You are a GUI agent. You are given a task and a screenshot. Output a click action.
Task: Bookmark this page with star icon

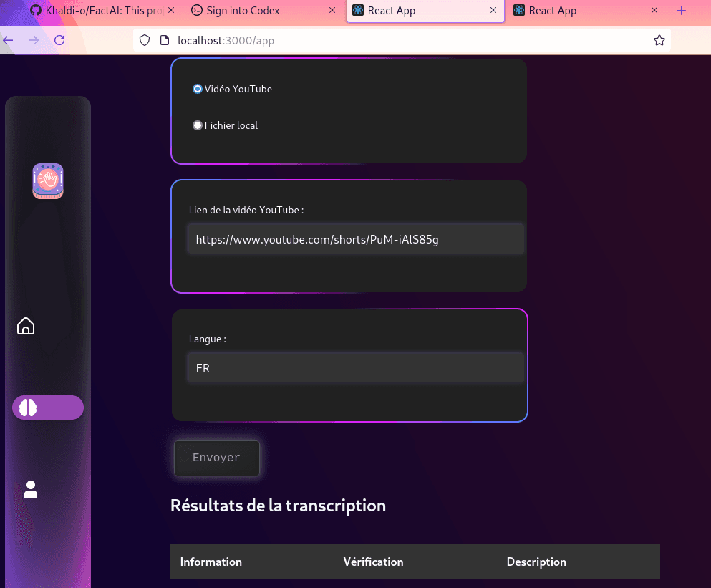coord(659,41)
